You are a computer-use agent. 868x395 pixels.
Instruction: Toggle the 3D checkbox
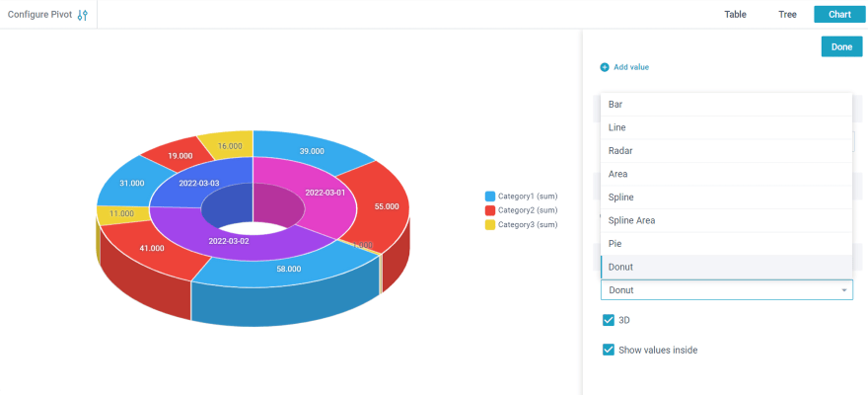tap(609, 320)
